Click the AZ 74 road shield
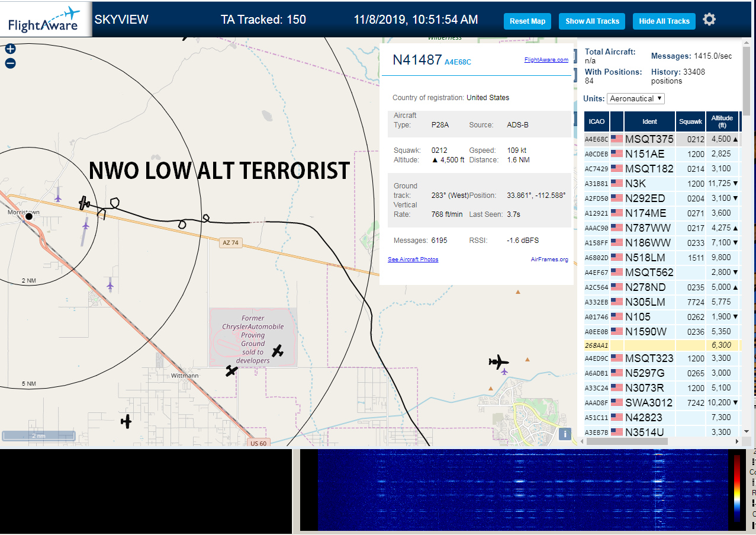 230,243
